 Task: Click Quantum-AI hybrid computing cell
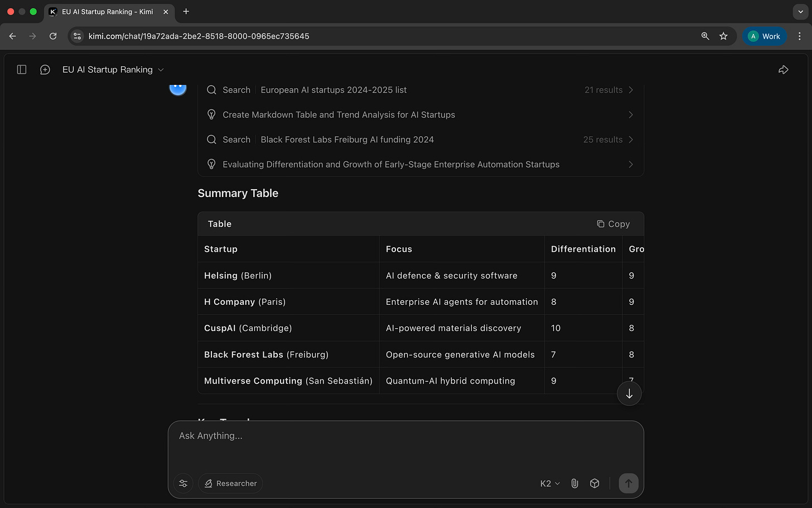(462, 381)
